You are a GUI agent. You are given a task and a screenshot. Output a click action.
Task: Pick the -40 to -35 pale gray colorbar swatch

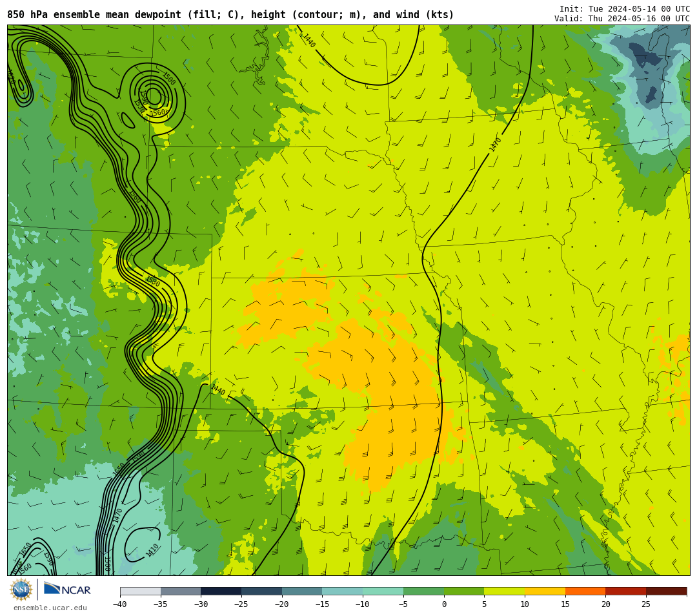tap(141, 591)
